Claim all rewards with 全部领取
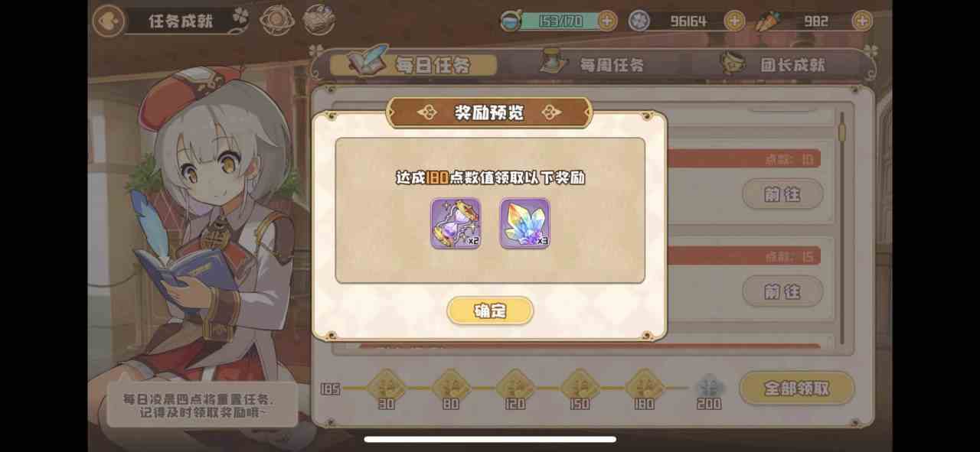 [796, 389]
